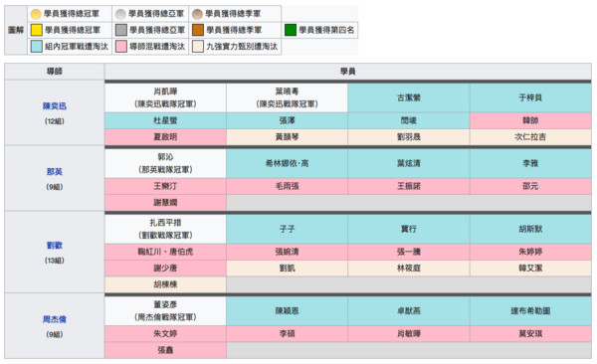The height and width of the screenshot is (364, 597).
Task: Click the 導師 column header
Action: [55, 72]
